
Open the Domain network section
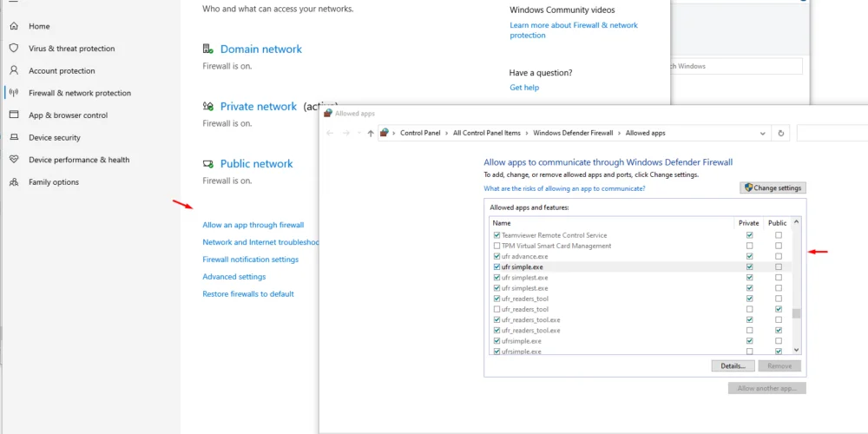(261, 49)
